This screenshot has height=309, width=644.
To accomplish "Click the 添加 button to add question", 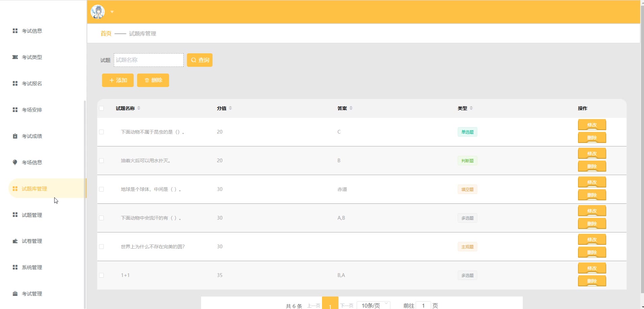I will point(118,80).
